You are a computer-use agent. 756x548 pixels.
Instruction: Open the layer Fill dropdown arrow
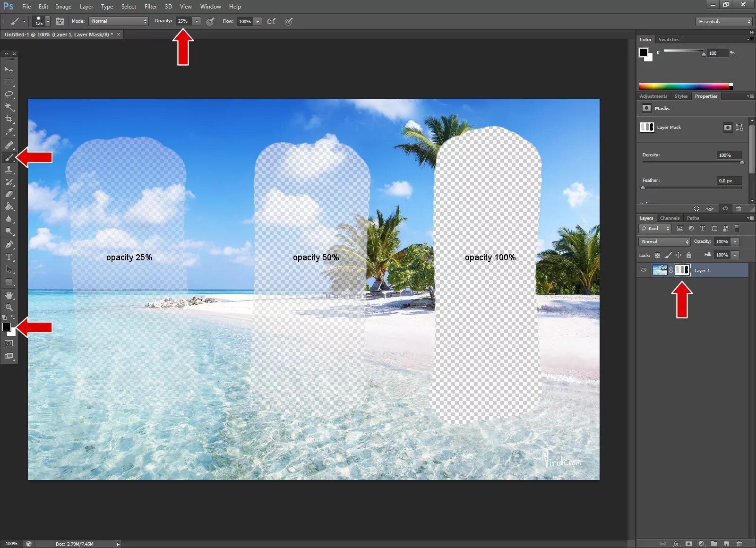[x=735, y=255]
